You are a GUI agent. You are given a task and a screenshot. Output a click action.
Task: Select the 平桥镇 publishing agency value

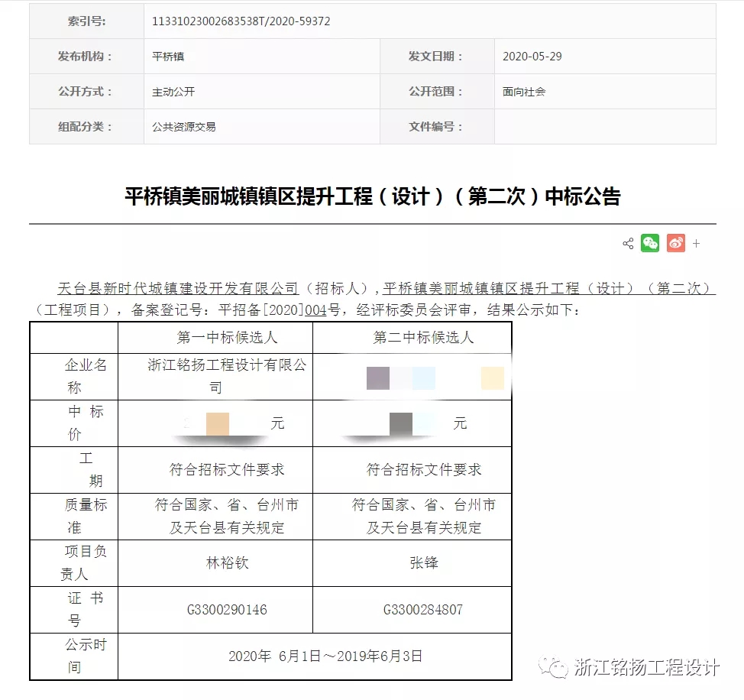point(168,57)
